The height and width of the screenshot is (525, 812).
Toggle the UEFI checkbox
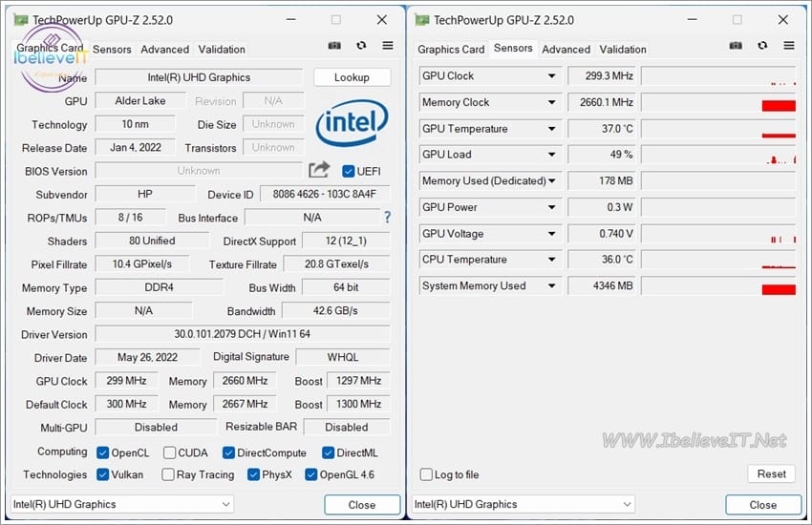(348, 171)
